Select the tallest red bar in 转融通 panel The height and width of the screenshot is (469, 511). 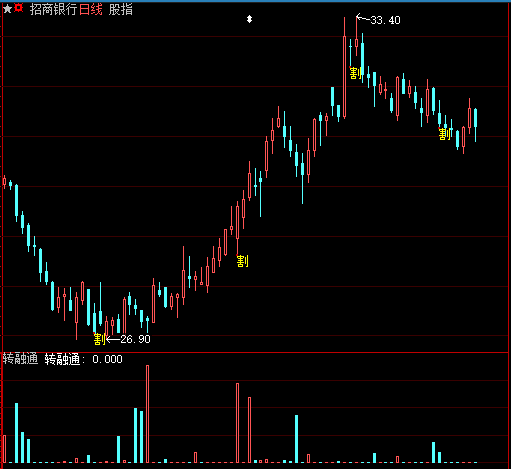pos(147,414)
